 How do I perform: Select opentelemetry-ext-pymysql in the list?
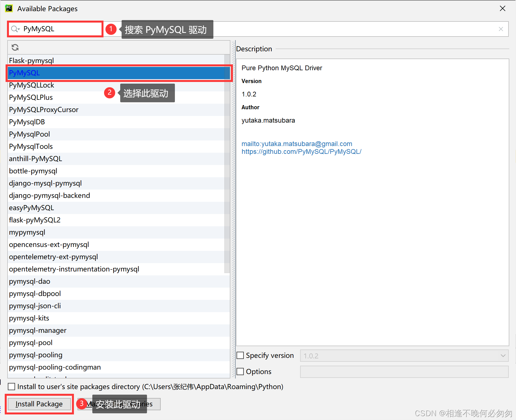pos(116,257)
